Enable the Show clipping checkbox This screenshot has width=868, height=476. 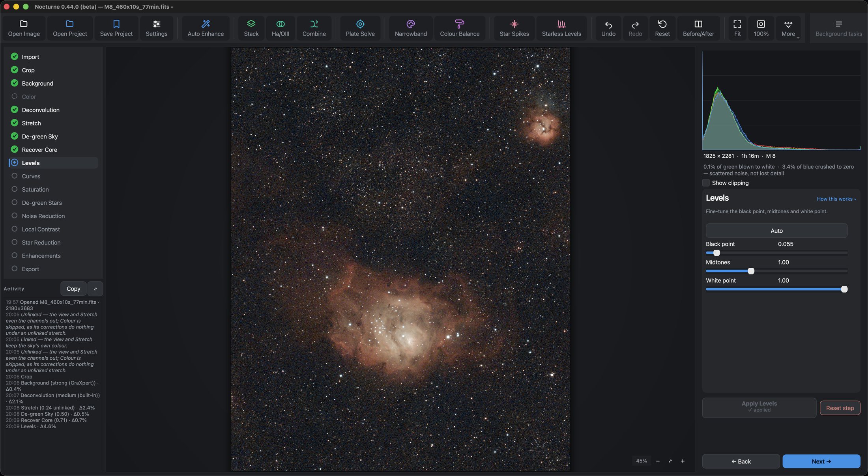pos(706,183)
